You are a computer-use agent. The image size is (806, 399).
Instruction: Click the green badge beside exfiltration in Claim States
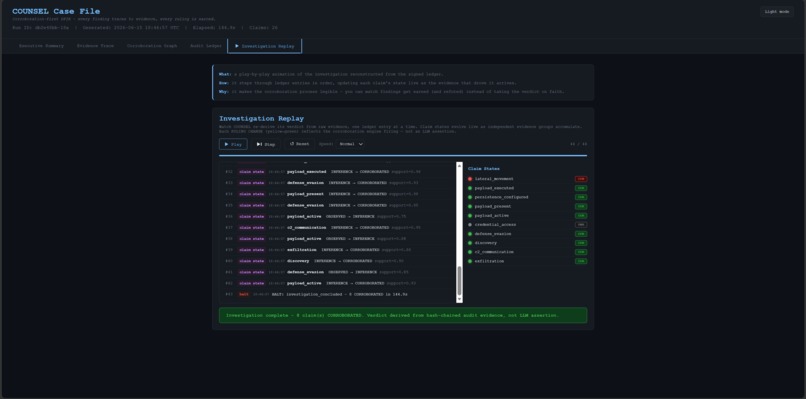tap(581, 261)
